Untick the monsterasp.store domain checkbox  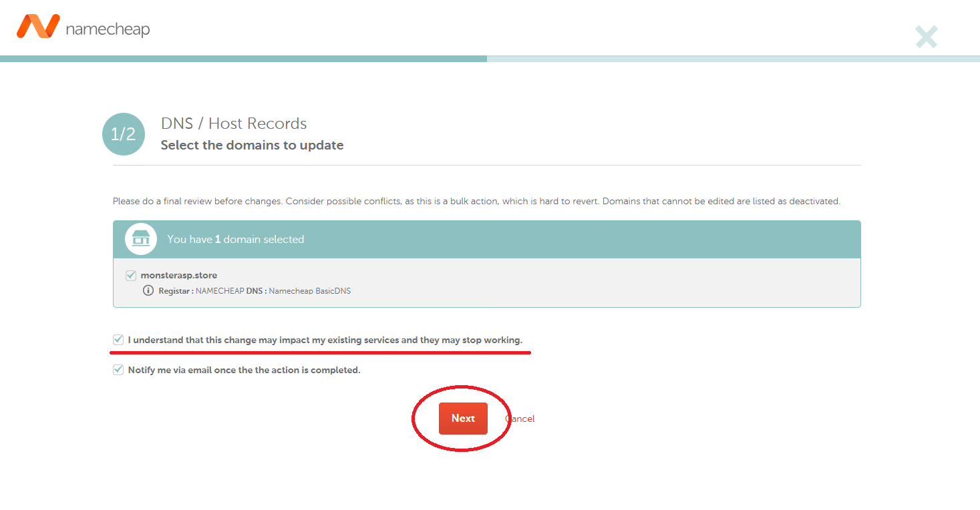coord(131,275)
